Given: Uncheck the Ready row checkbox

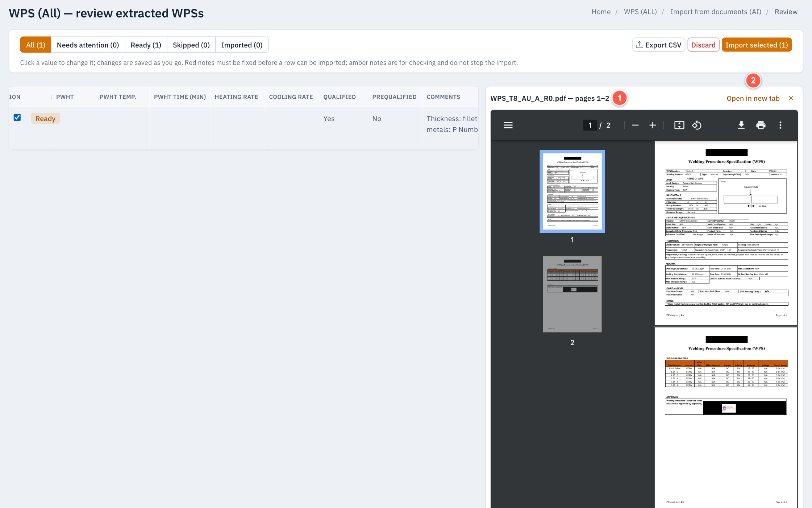Looking at the screenshot, I should tap(17, 117).
